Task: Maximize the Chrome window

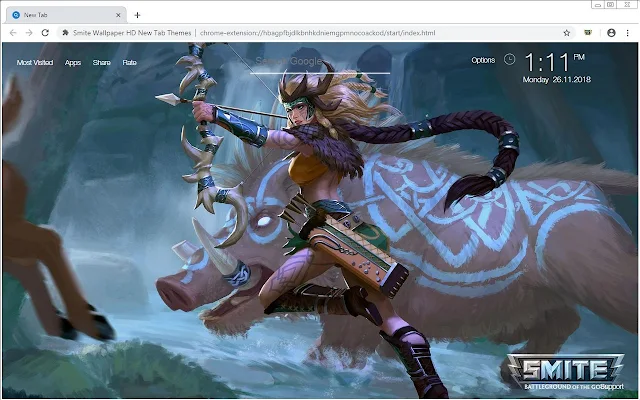Action: point(611,4)
